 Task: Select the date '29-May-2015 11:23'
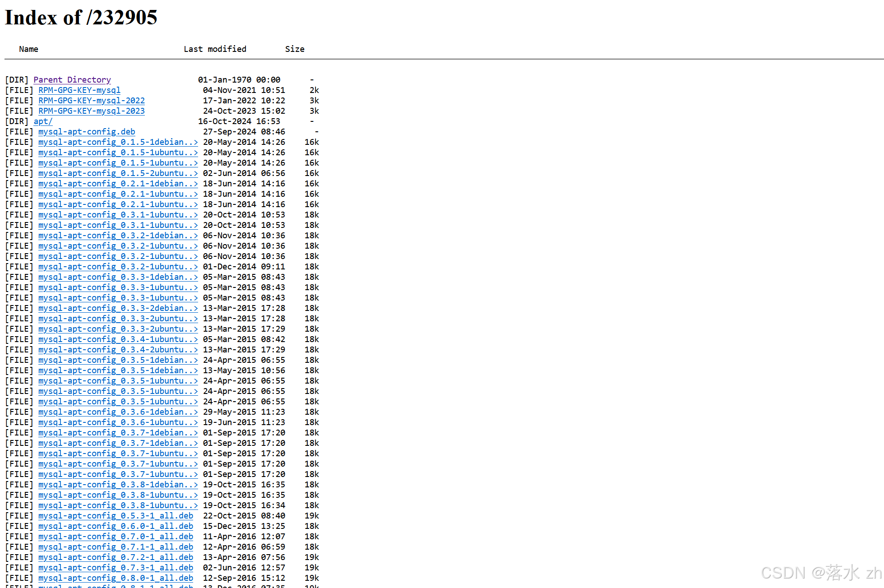tap(244, 412)
